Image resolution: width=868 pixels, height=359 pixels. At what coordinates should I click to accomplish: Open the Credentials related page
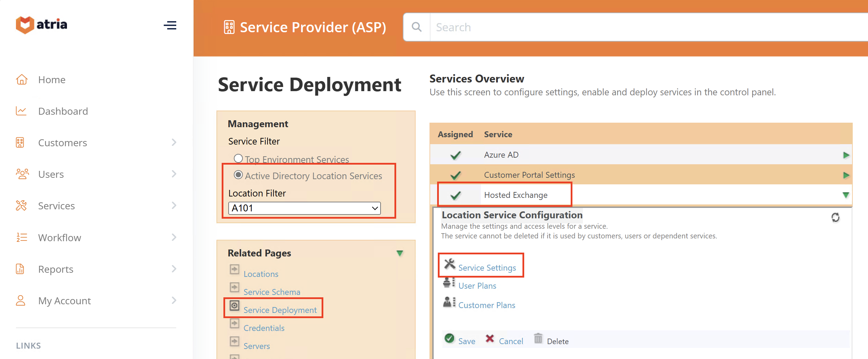(x=264, y=328)
